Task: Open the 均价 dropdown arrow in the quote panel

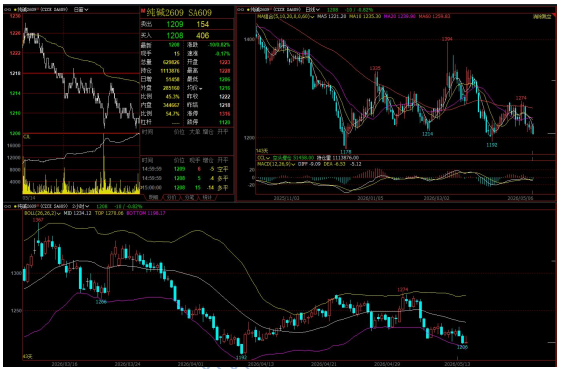Action: pyautogui.click(x=201, y=88)
